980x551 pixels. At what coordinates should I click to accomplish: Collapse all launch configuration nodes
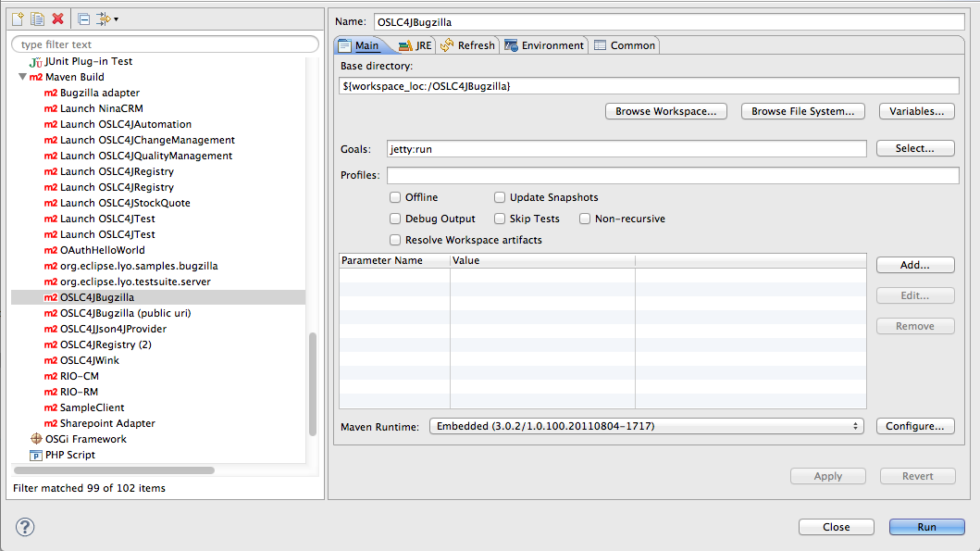tap(83, 19)
